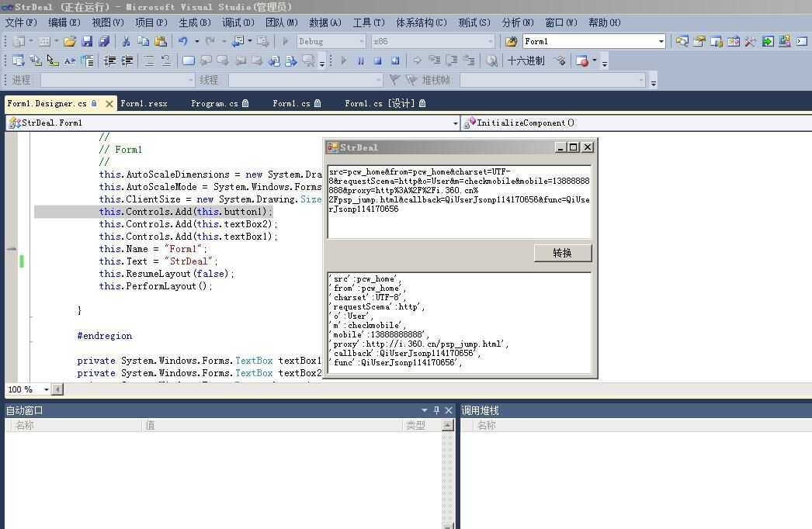Viewport: 812px width, 529px height.
Task: Open the Debug configuration dropdown
Action: click(x=362, y=41)
